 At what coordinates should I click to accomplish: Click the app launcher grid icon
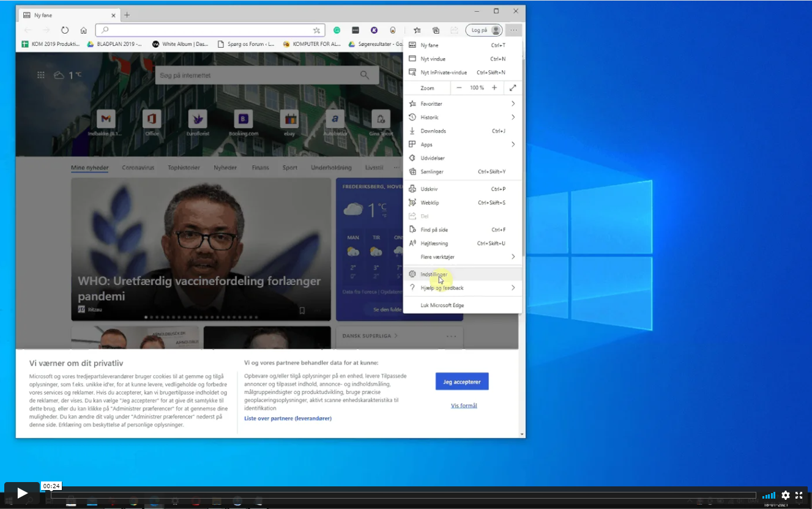[x=41, y=75]
